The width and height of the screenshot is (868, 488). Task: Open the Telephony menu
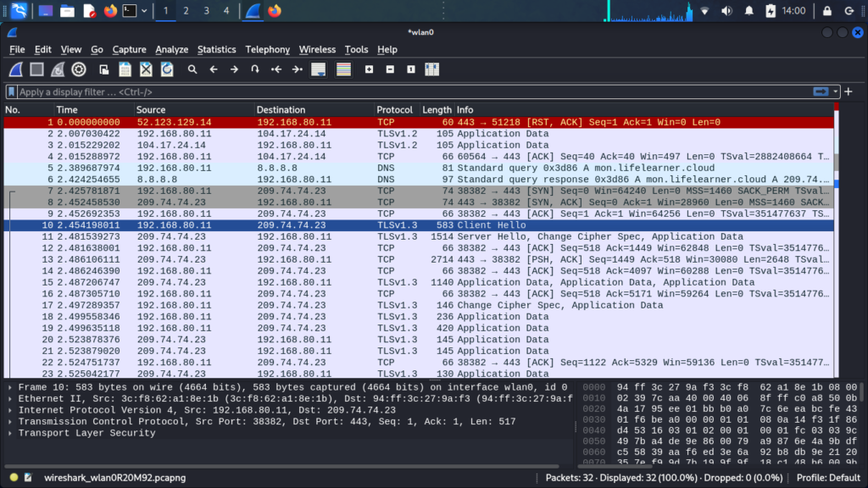click(x=267, y=49)
